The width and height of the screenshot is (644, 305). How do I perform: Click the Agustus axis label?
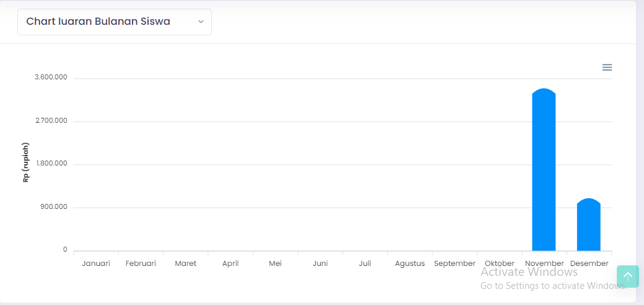410,264
